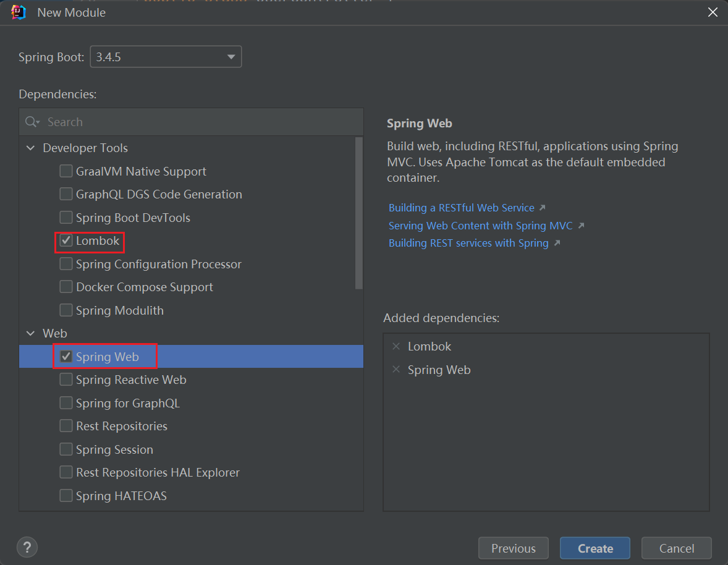Open the Spring Boot version dropdown
This screenshot has width=728, height=565.
[232, 56]
